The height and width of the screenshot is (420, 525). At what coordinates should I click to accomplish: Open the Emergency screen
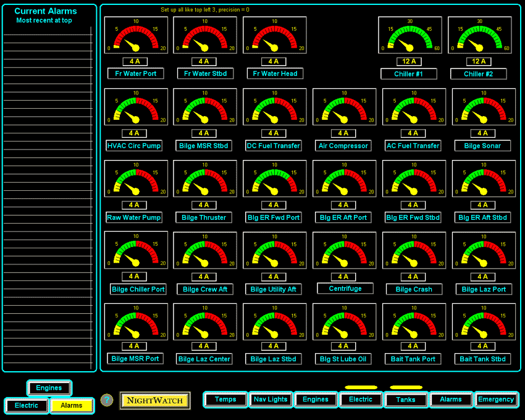tap(496, 400)
